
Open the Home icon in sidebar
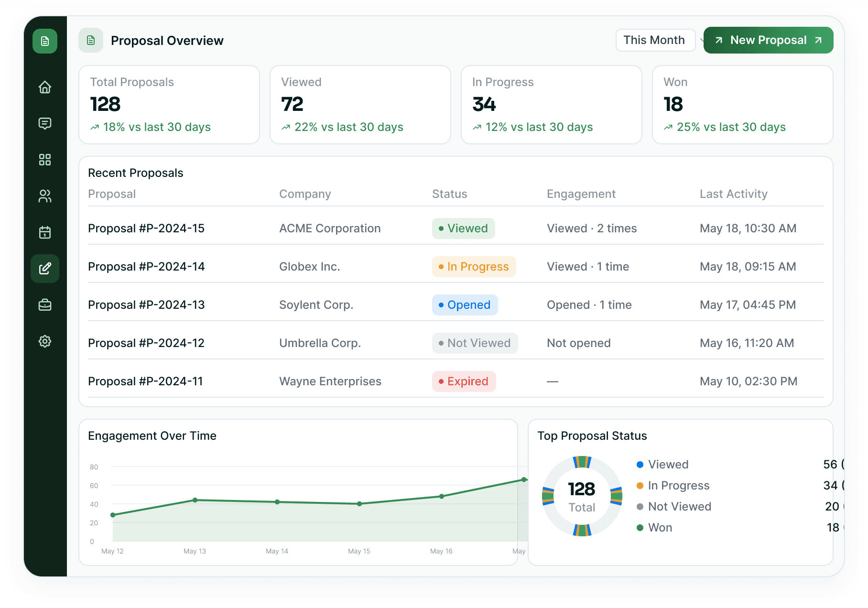pos(45,87)
